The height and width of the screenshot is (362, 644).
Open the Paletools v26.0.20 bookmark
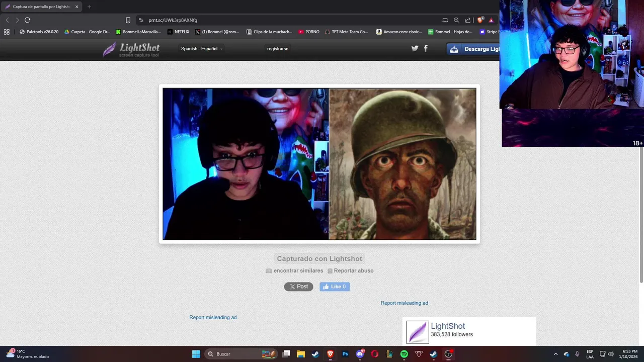point(39,32)
